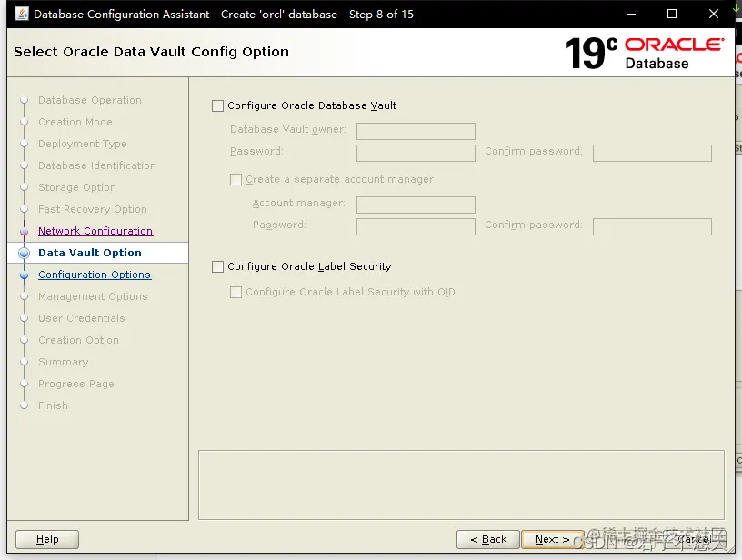Go to Network Configuration step
The image size is (742, 560).
[x=95, y=231]
